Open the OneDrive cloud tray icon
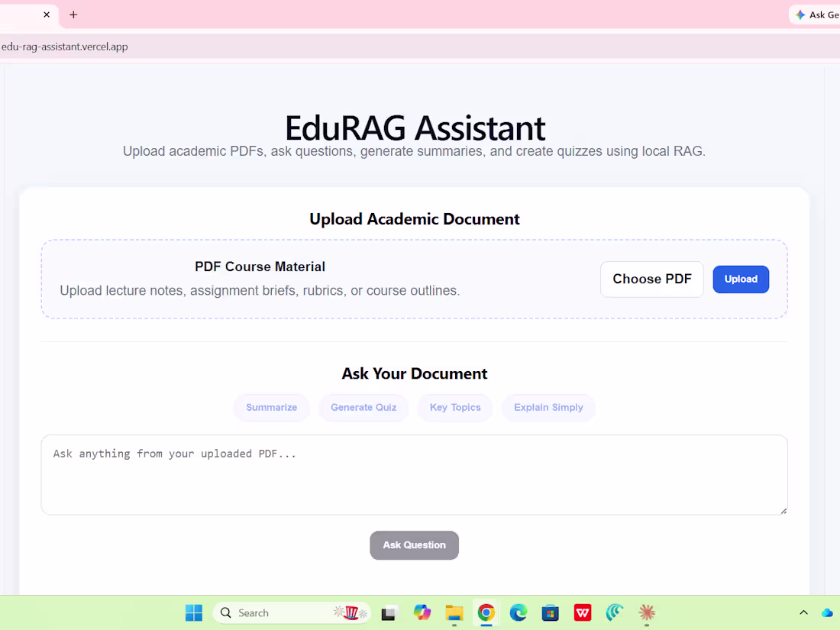The image size is (840, 630). (x=827, y=612)
